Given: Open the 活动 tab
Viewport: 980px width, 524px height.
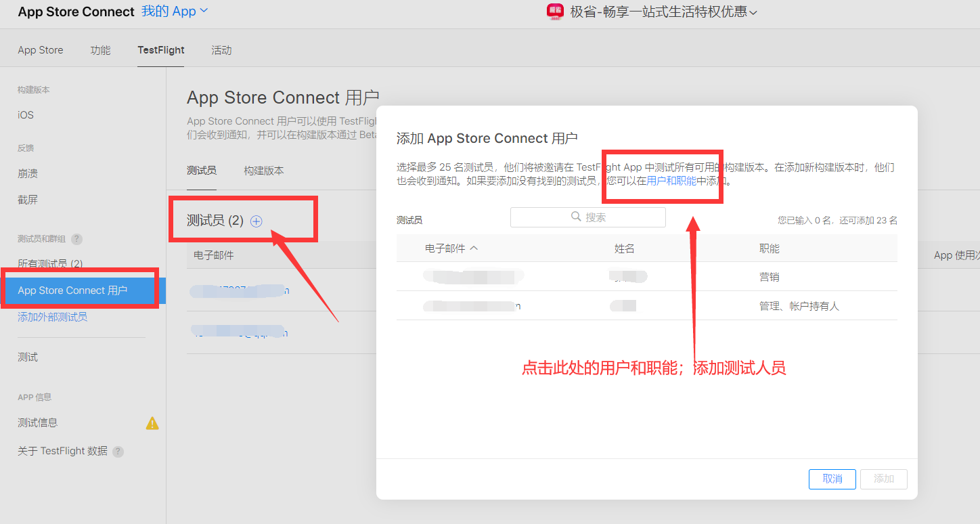Looking at the screenshot, I should coord(221,50).
